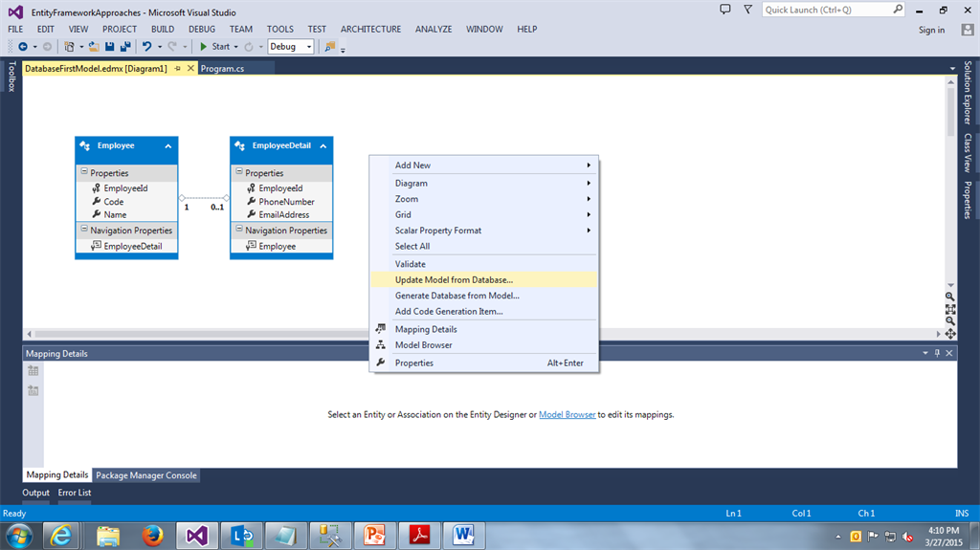Select the EmailAddress property

tap(281, 214)
